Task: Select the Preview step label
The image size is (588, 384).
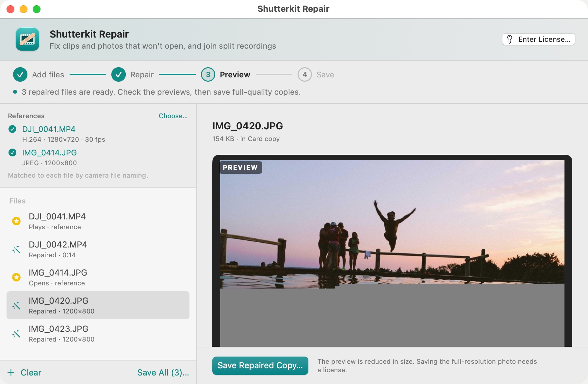Action: [235, 75]
